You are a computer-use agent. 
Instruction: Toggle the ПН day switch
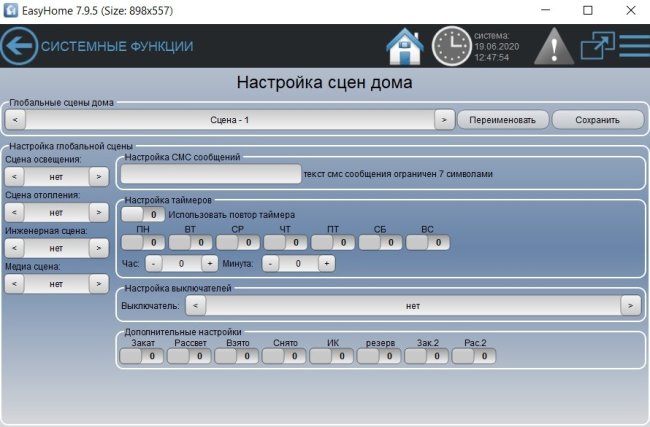pyautogui.click(x=143, y=242)
